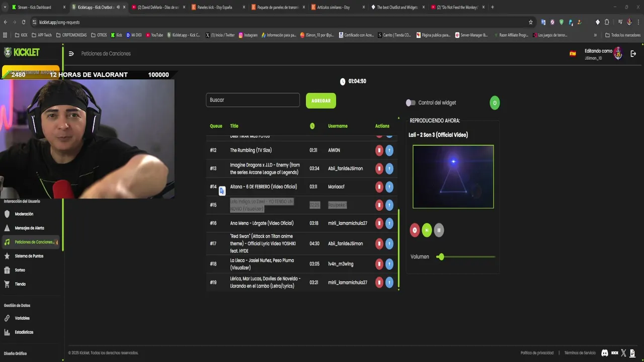Open Todos los marcadores folder

click(623, 35)
